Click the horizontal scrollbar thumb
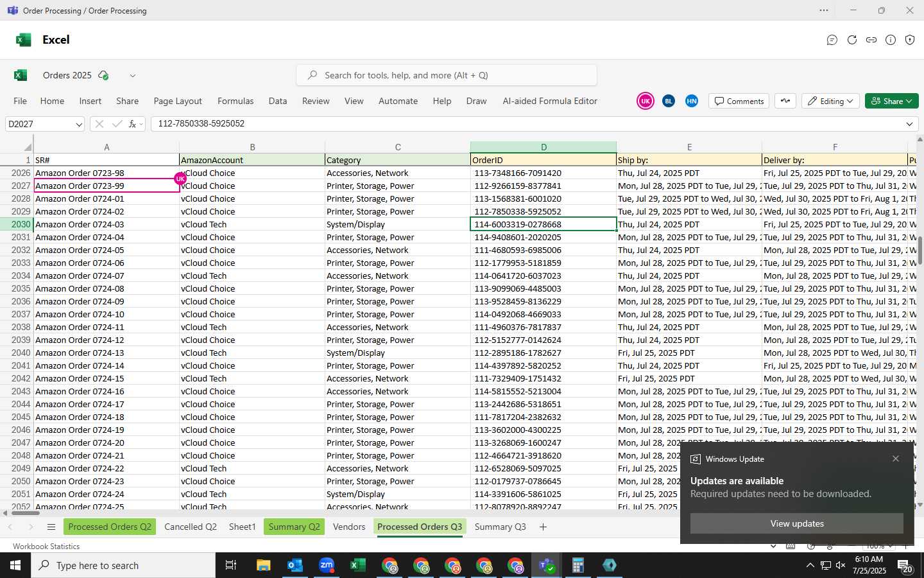924x578 pixels. (26, 512)
